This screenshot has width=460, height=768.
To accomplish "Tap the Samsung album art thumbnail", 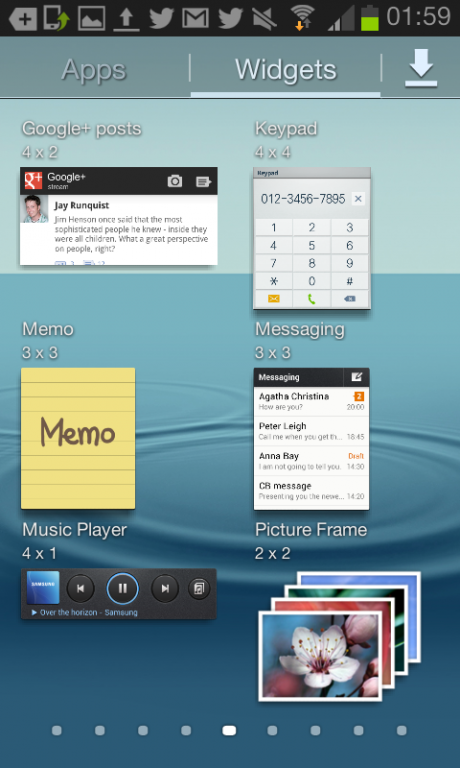I will [43, 587].
